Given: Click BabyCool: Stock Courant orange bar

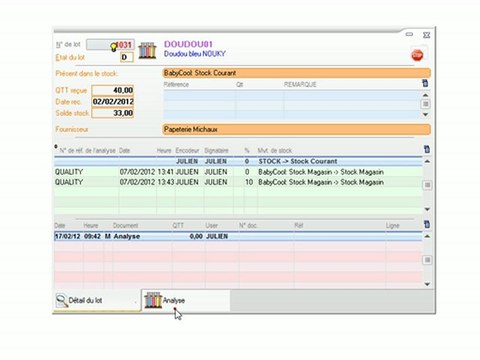Looking at the screenshot, I should (x=296, y=73).
